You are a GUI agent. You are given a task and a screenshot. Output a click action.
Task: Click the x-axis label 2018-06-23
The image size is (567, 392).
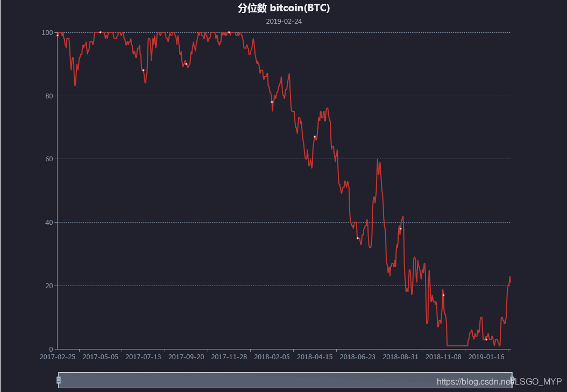tap(358, 357)
